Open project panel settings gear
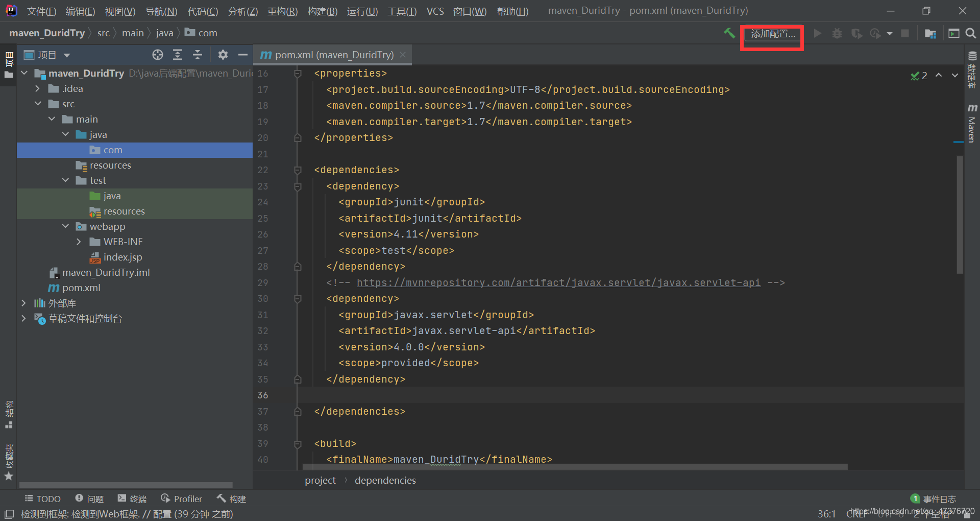 [223, 55]
